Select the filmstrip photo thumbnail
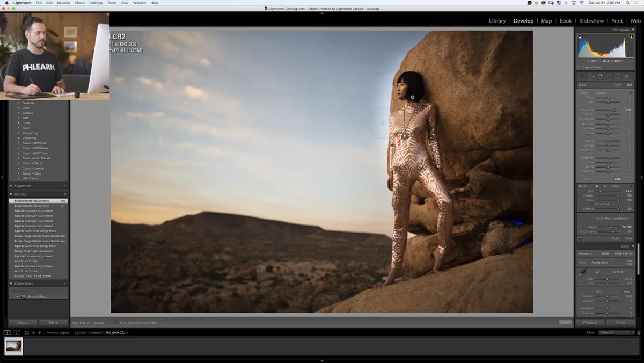Image resolution: width=644 pixels, height=363 pixels. click(x=14, y=346)
